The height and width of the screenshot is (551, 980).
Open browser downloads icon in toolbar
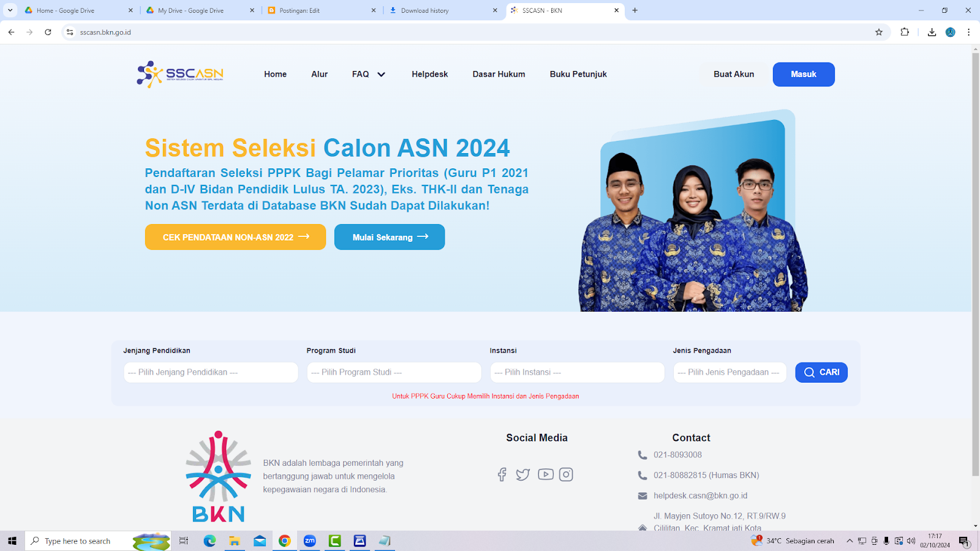tap(932, 32)
